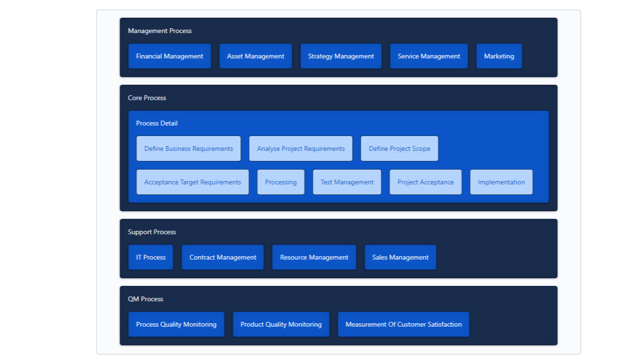The image size is (640, 364).
Task: Click the Marketing process box
Action: coord(499,56)
